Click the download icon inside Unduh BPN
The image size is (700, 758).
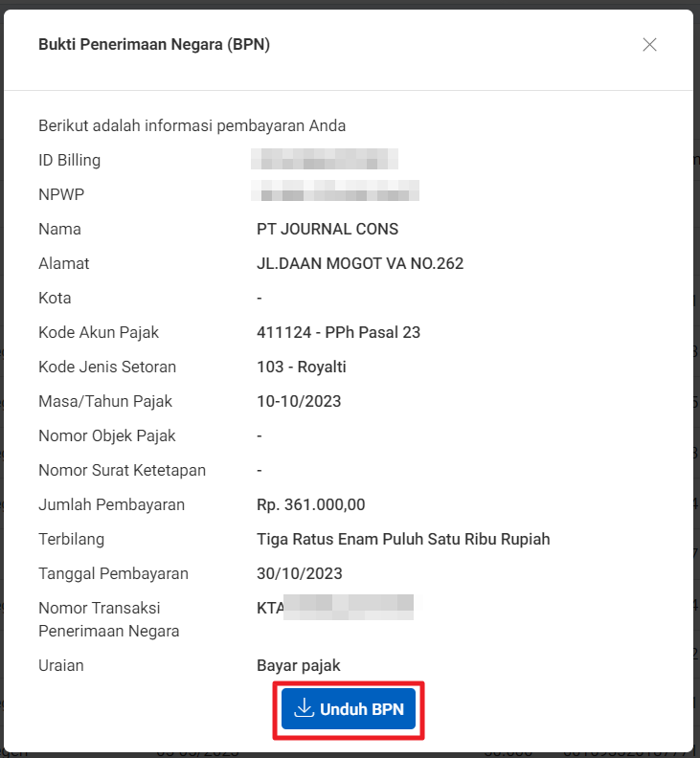(304, 708)
